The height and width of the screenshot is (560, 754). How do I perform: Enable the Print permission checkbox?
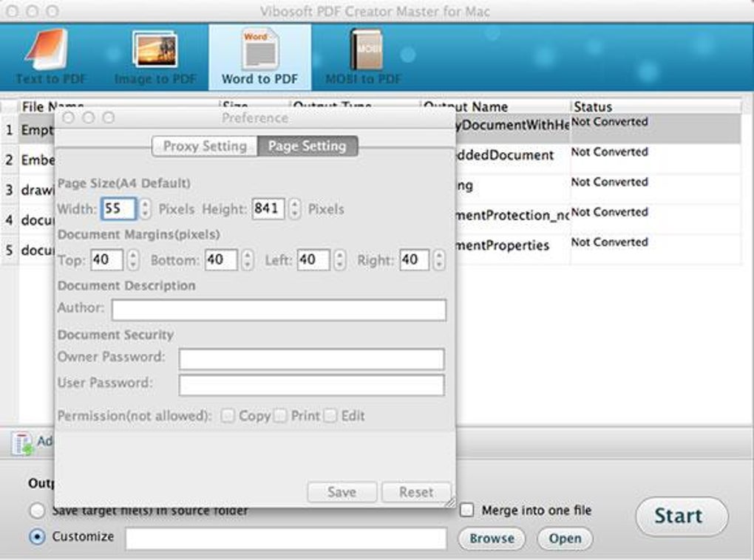click(x=280, y=416)
